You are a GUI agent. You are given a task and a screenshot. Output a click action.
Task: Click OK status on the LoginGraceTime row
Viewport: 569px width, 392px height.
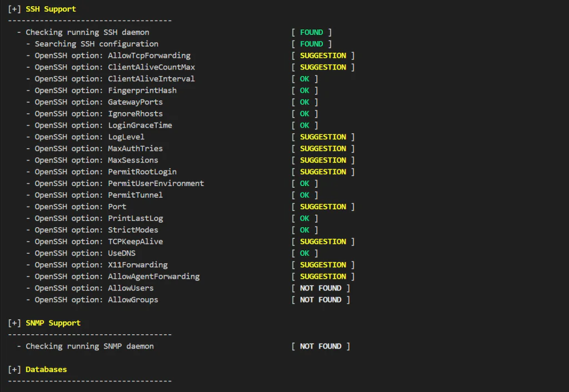pos(305,125)
